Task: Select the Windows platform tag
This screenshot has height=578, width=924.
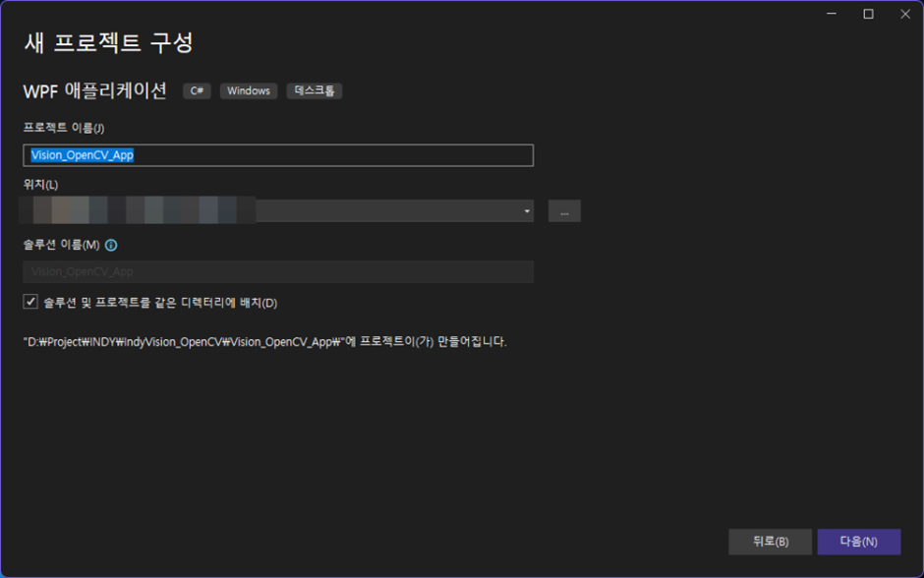Action: (x=248, y=90)
